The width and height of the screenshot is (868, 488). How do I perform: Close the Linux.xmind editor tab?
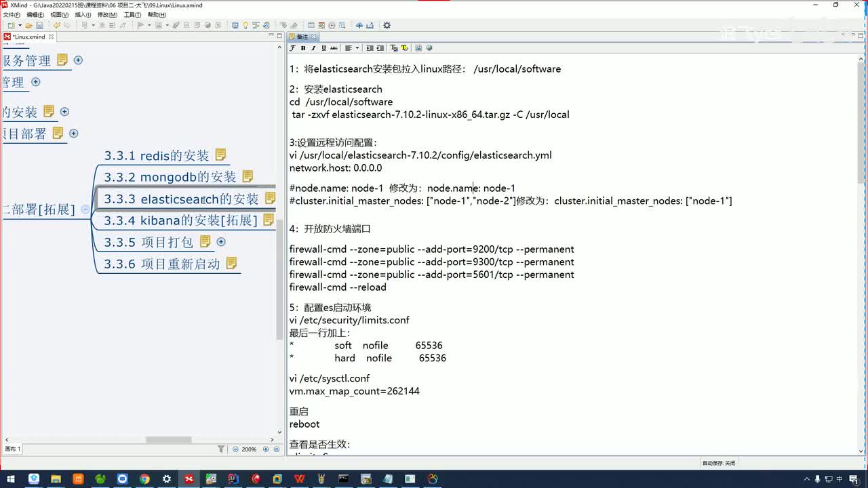pos(51,37)
